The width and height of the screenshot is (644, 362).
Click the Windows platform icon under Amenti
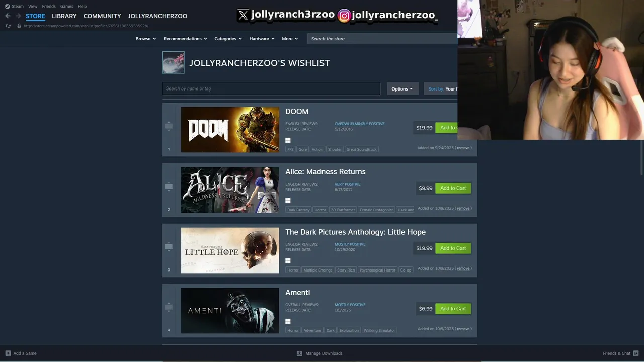tap(288, 321)
